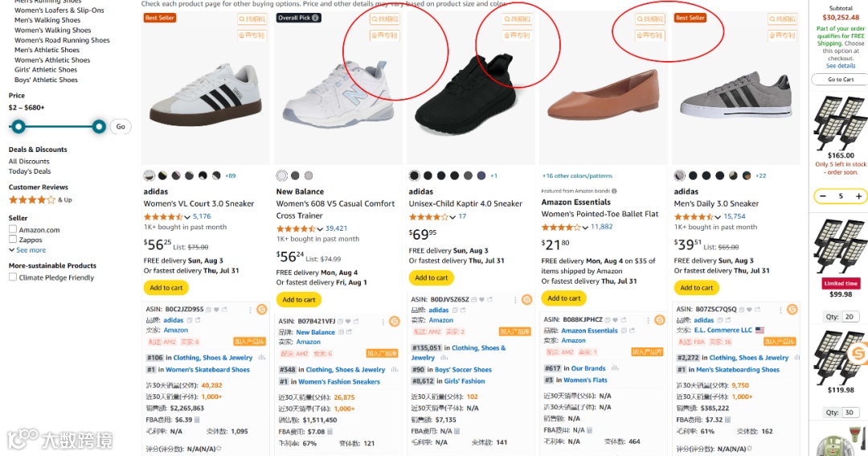This screenshot has width=868, height=456.
Task: Open the Today's Deals filter
Action: point(30,171)
